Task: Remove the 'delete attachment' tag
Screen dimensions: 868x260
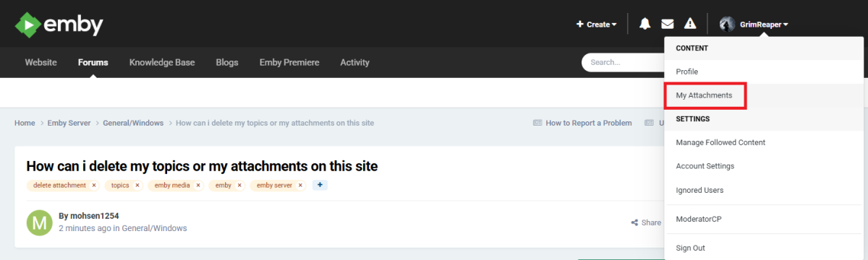Action: tap(93, 185)
